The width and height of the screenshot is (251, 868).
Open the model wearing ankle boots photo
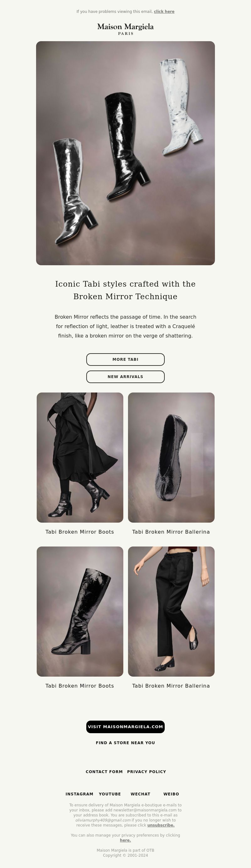coord(80,457)
